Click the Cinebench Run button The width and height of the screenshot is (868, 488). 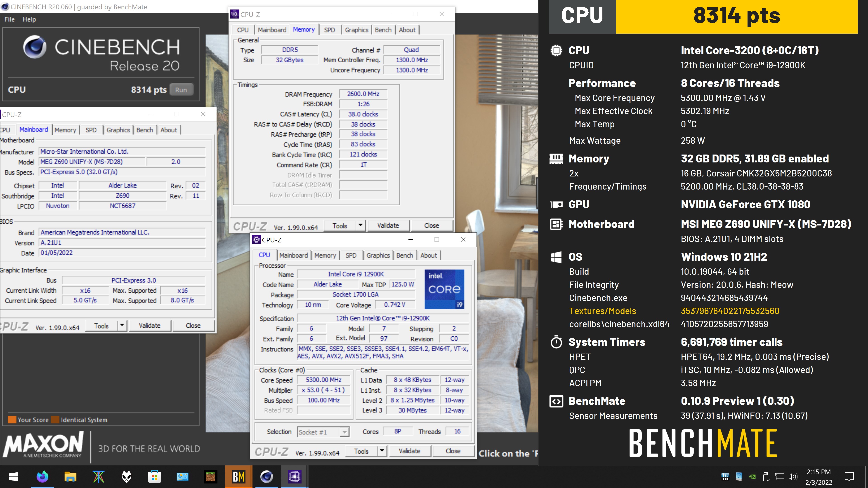tap(181, 90)
